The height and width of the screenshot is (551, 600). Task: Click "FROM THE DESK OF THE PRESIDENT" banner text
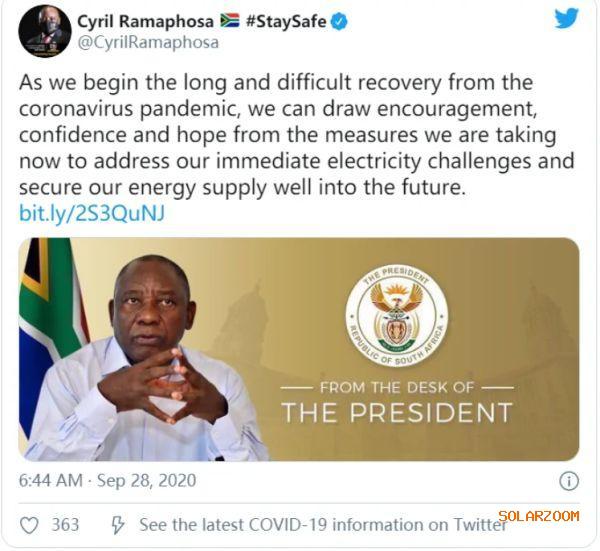click(x=396, y=399)
